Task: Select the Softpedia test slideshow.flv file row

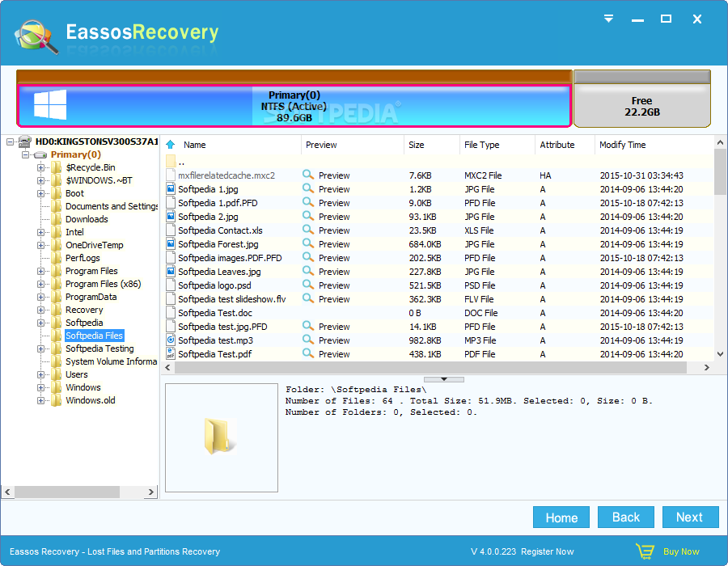Action: point(438,299)
